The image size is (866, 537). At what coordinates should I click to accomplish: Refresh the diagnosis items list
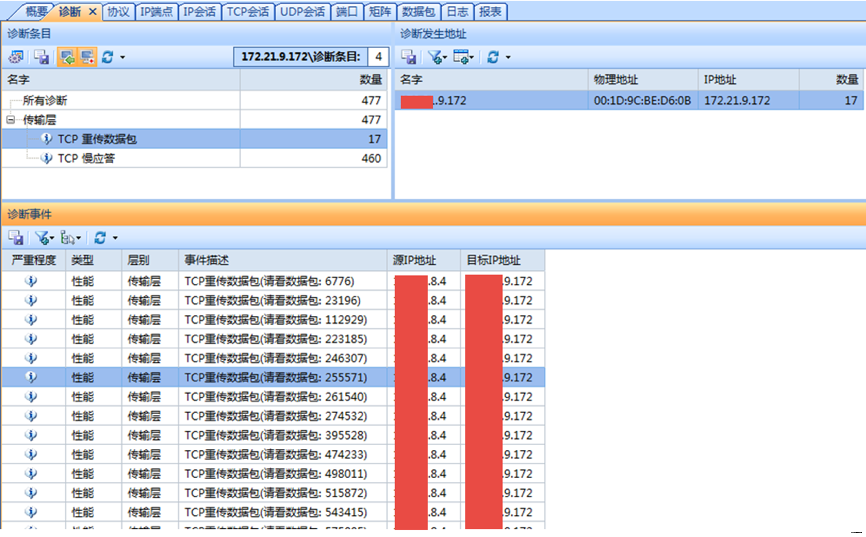pos(108,57)
